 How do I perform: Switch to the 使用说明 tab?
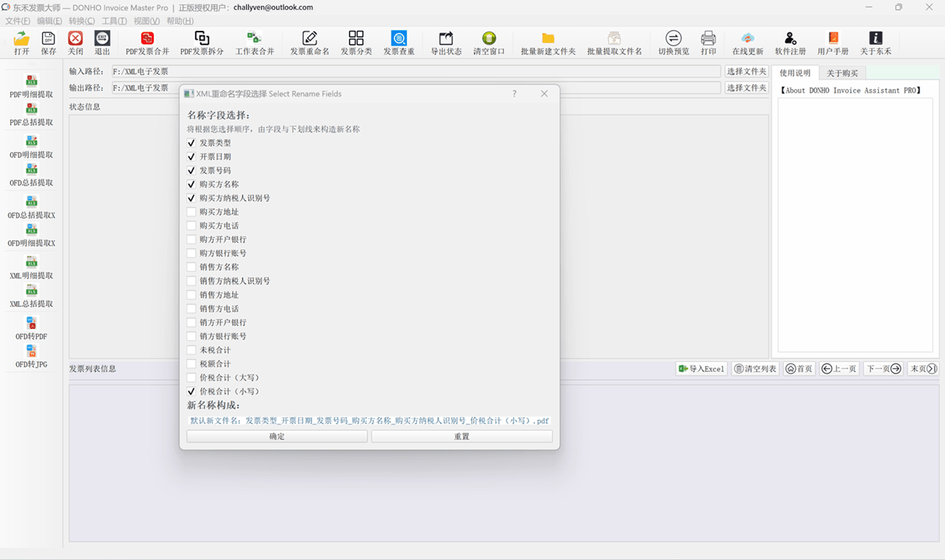(x=795, y=73)
